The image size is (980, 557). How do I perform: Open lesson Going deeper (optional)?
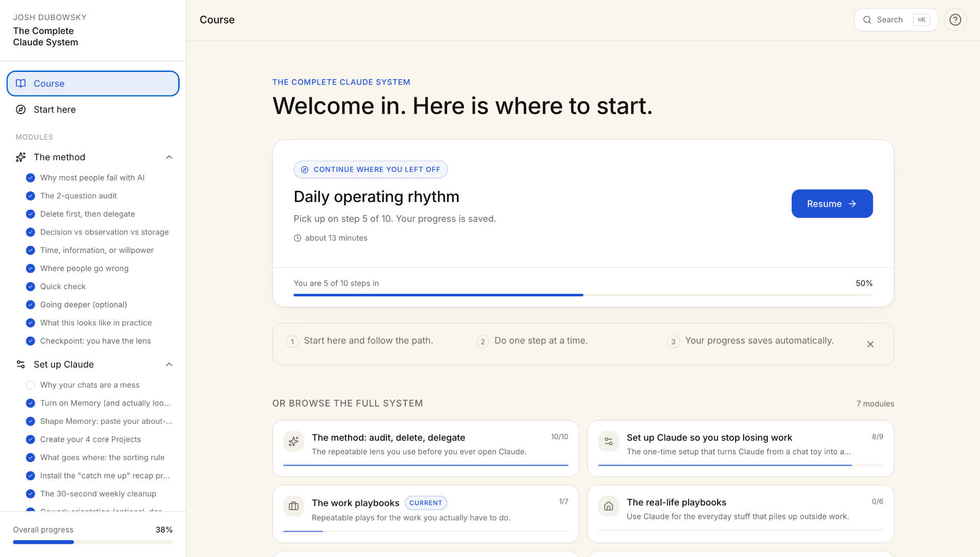[x=84, y=305]
